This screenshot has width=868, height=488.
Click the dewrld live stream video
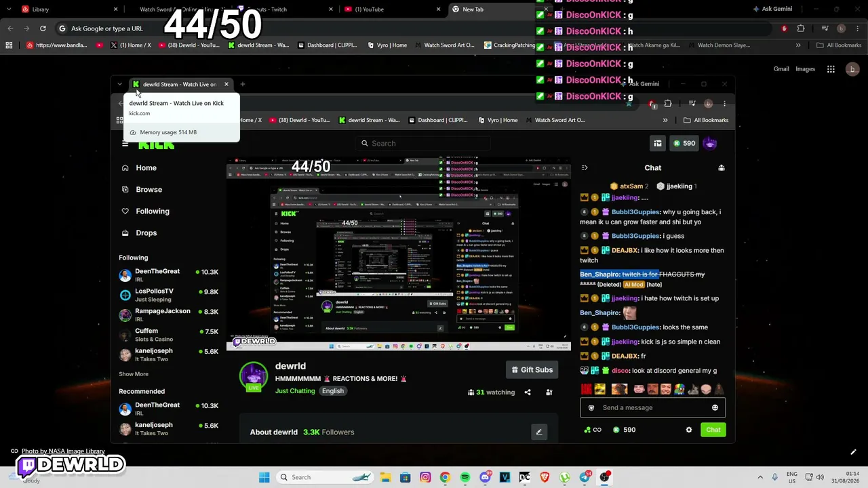click(x=399, y=255)
